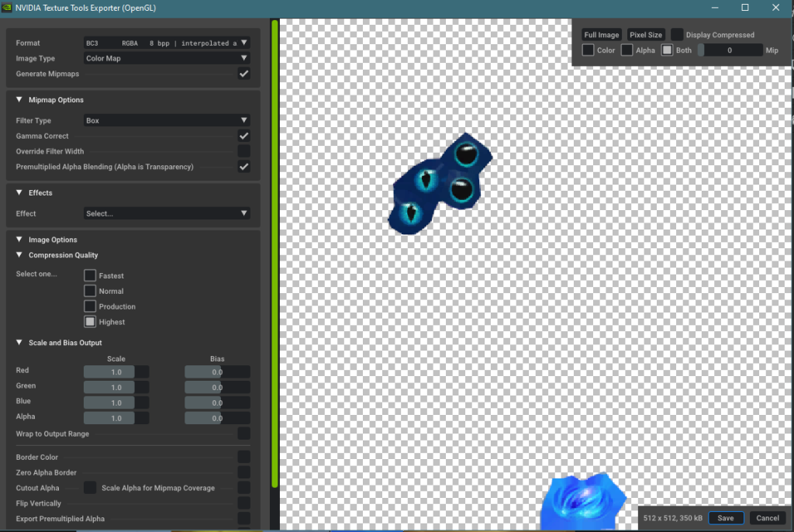Select the Highest compression quality
The height and width of the screenshot is (532, 794).
tap(90, 322)
